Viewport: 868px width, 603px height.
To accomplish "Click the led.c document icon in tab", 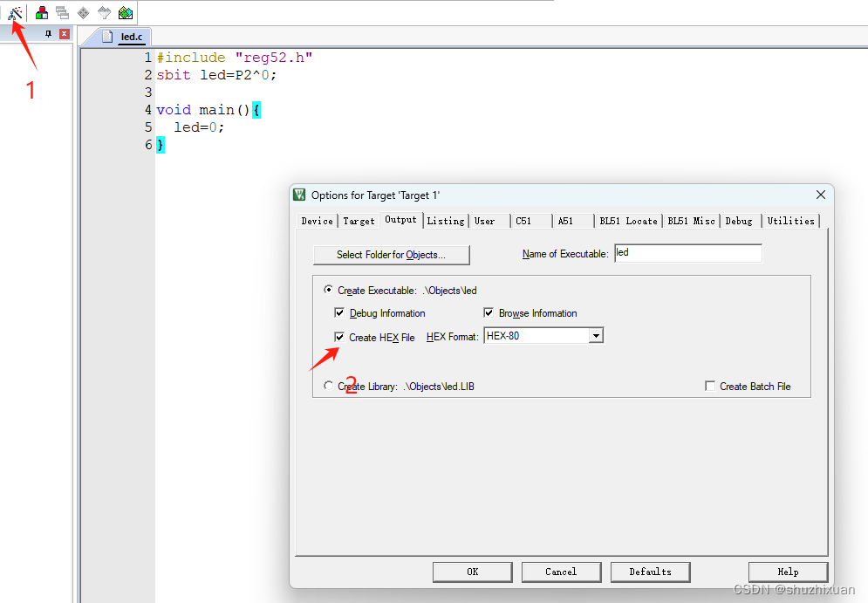I will click(107, 37).
